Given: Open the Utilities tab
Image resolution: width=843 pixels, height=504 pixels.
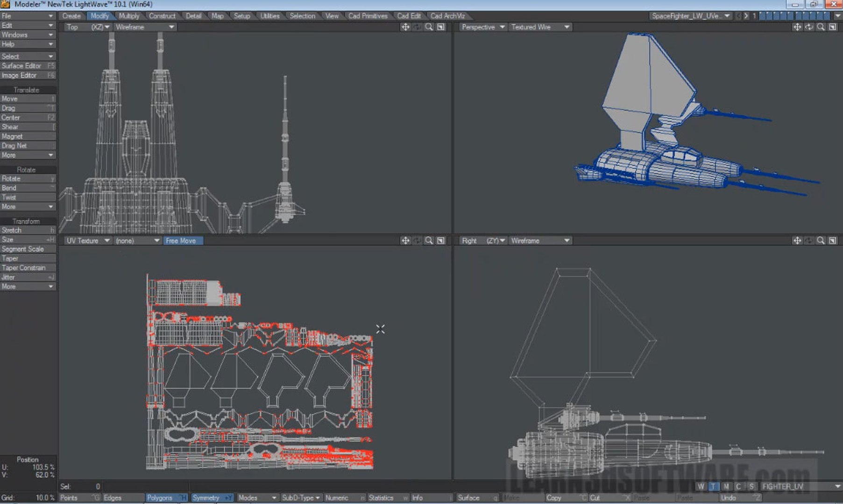Looking at the screenshot, I should 270,16.
